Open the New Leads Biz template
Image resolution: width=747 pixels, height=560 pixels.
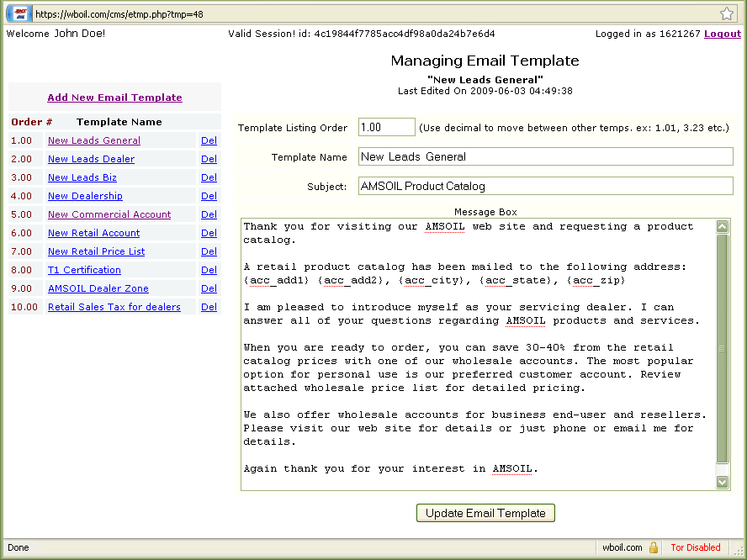[x=82, y=177]
